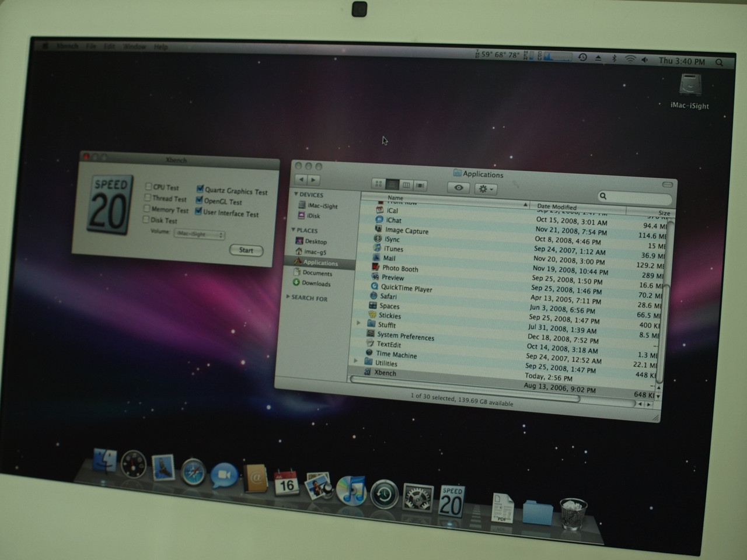The width and height of the screenshot is (747, 560).
Task: Launch Safari from the Dock
Action: tap(194, 472)
